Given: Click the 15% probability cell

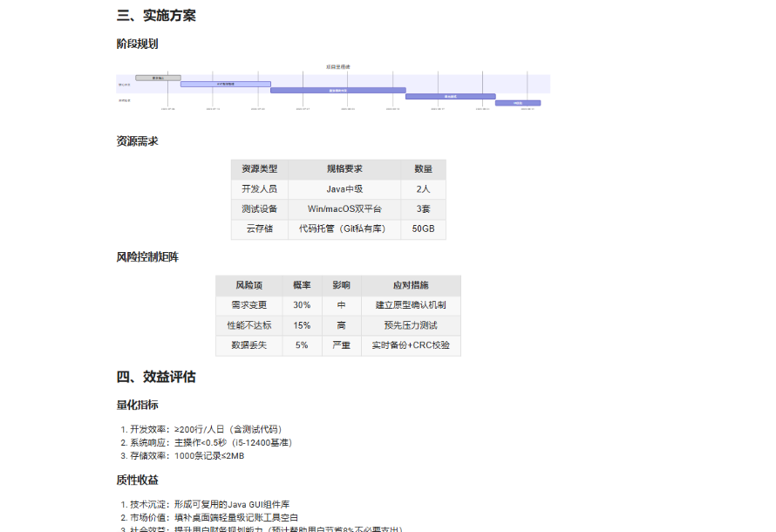Looking at the screenshot, I should pyautogui.click(x=302, y=325).
